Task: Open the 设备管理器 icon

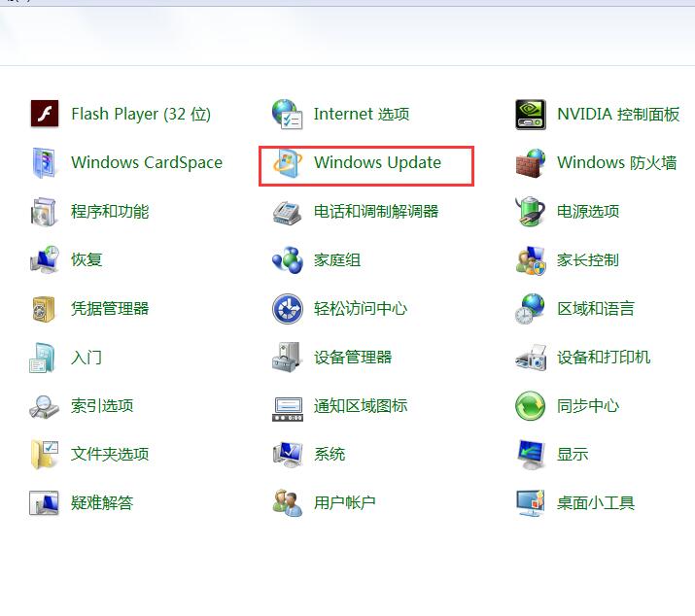Action: [x=287, y=358]
